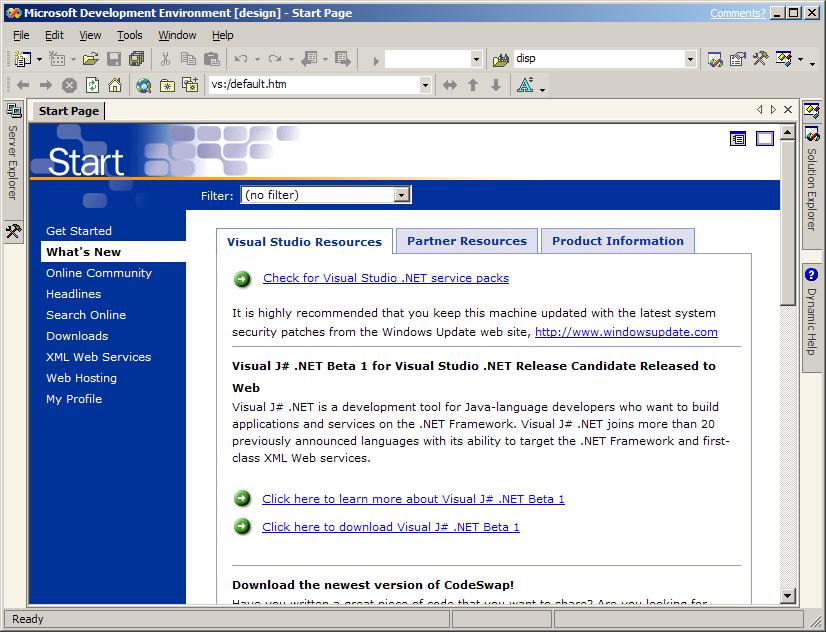Screen dimensions: 826x632
Task: Click the Copy icon in toolbar
Action: [188, 59]
